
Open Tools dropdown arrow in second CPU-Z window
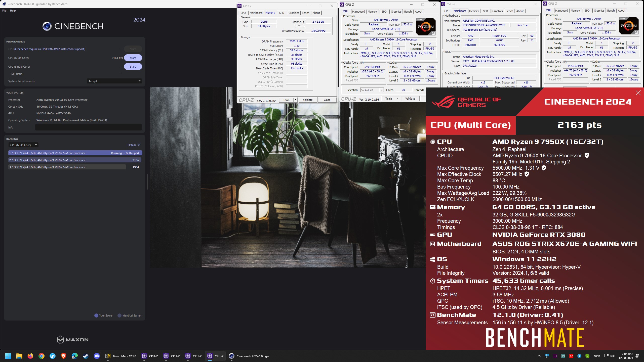(x=398, y=99)
